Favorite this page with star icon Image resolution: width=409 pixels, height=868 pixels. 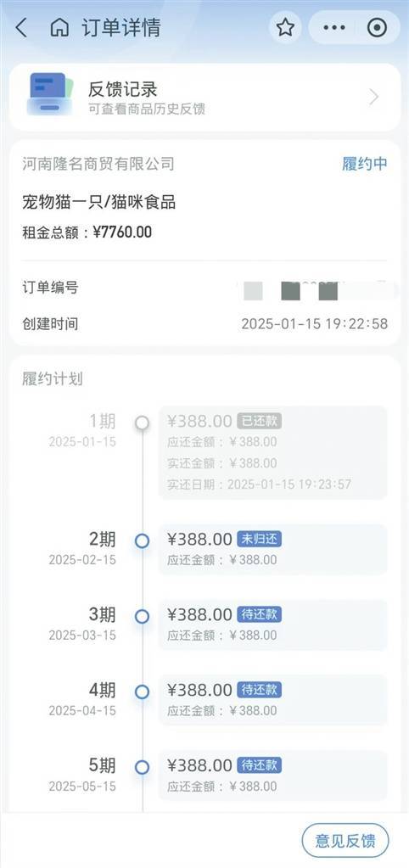pos(285,27)
